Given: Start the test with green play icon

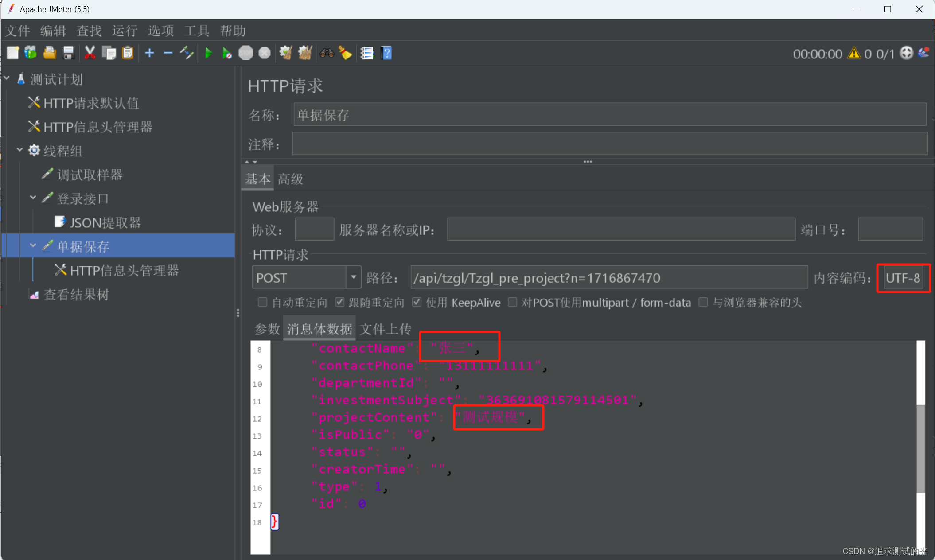Looking at the screenshot, I should click(x=208, y=53).
